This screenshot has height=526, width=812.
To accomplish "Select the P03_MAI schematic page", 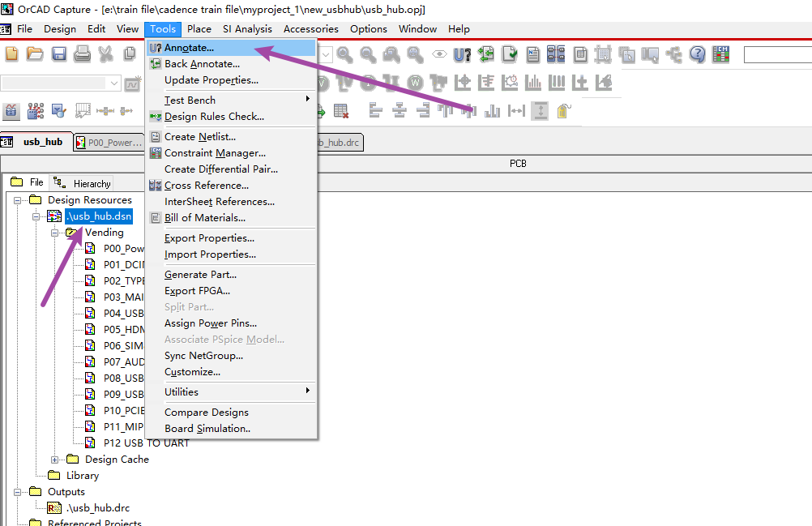I will pyautogui.click(x=123, y=297).
